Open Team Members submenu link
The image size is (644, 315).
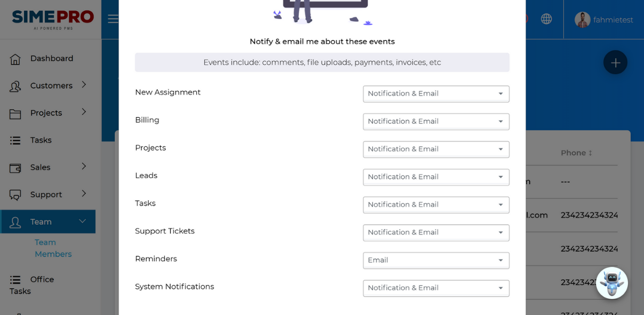click(53, 248)
